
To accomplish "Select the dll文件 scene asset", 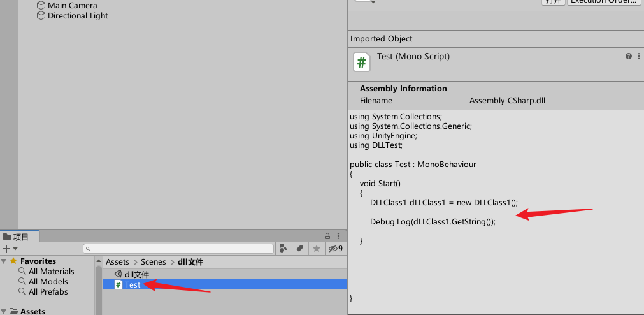I will (137, 275).
